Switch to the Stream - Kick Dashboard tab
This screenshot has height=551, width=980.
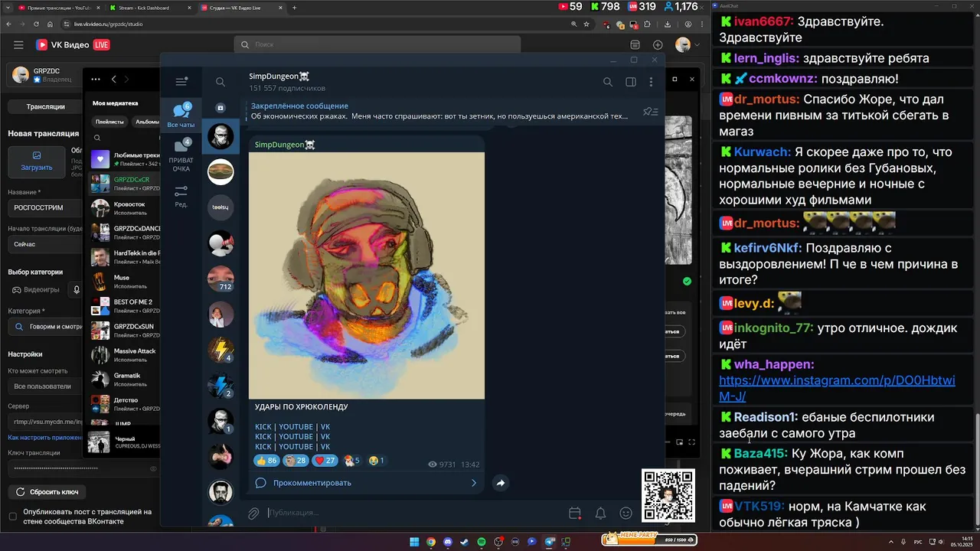tap(149, 7)
